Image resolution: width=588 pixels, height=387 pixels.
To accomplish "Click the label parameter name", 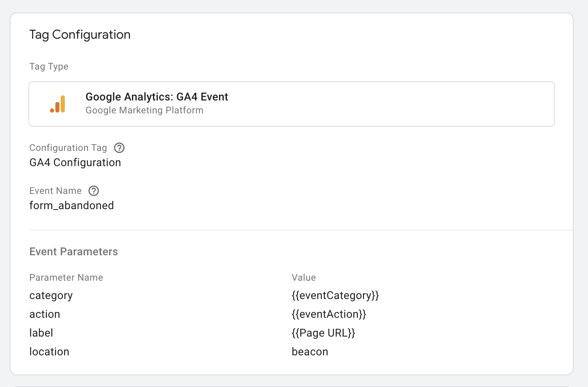I will [x=41, y=333].
